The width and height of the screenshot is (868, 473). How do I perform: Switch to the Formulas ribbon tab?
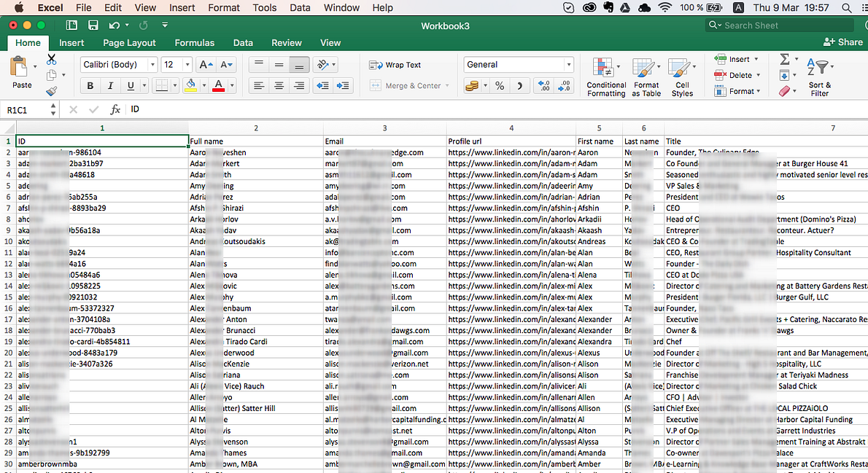click(x=194, y=42)
